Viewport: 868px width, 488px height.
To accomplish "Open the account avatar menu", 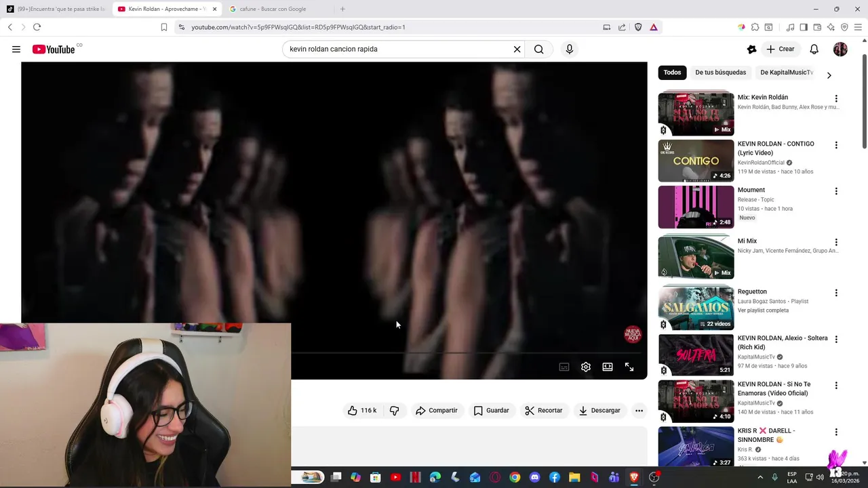I will (x=840, y=49).
